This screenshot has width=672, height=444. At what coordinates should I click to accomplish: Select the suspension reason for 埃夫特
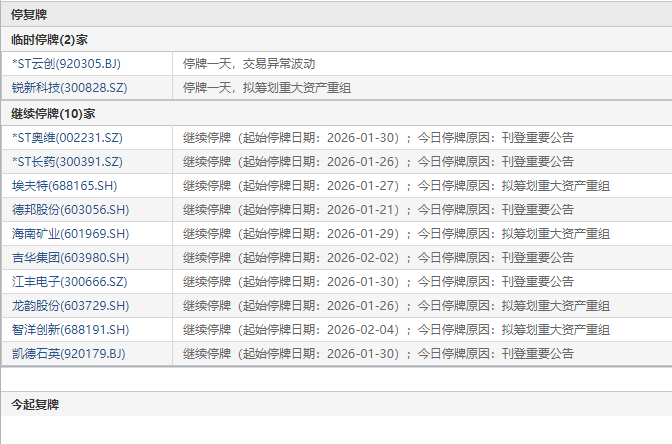(x=396, y=186)
